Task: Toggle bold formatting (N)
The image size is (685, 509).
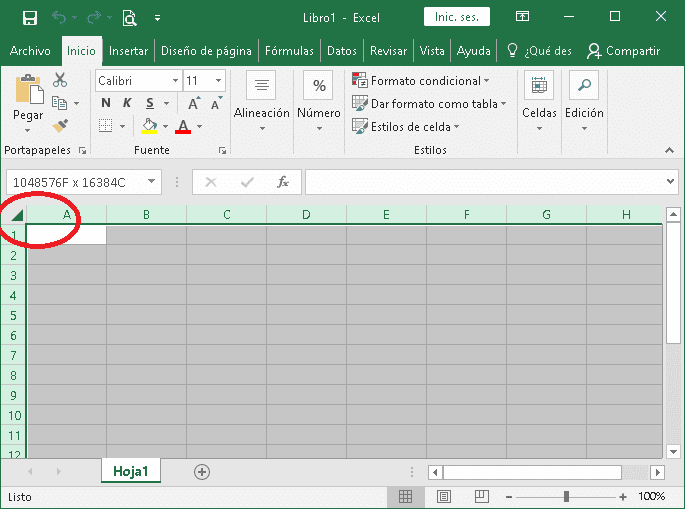Action: (x=105, y=103)
